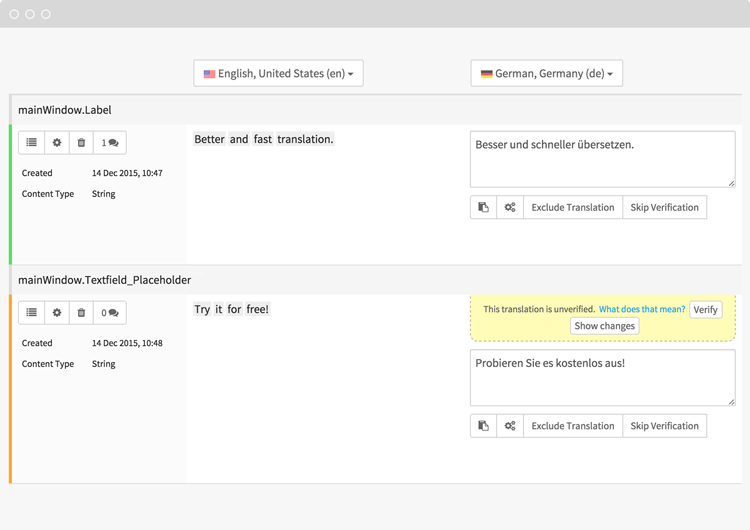This screenshot has width=750, height=530.
Task: Open the German, Germany target language dropdown
Action: click(546, 74)
